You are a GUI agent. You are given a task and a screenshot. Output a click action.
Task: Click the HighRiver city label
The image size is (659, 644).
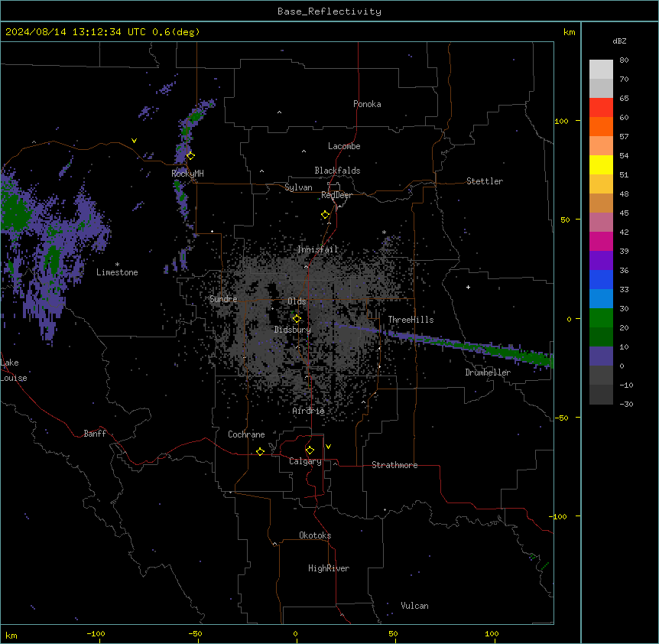329,568
